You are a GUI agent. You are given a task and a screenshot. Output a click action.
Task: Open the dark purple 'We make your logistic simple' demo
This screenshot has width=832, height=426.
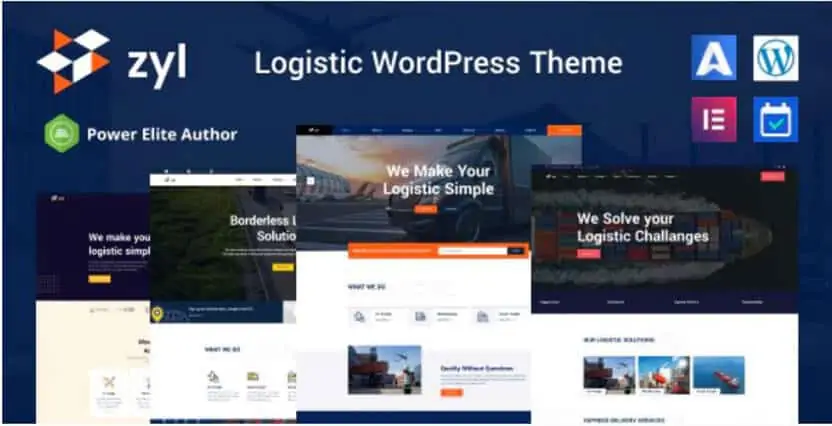93,308
